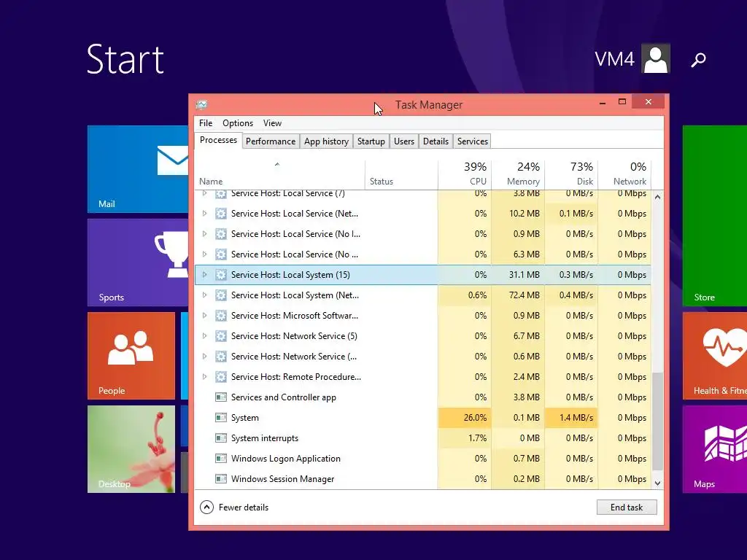The image size is (747, 560).
Task: Switch to the Users tab
Action: (404, 141)
